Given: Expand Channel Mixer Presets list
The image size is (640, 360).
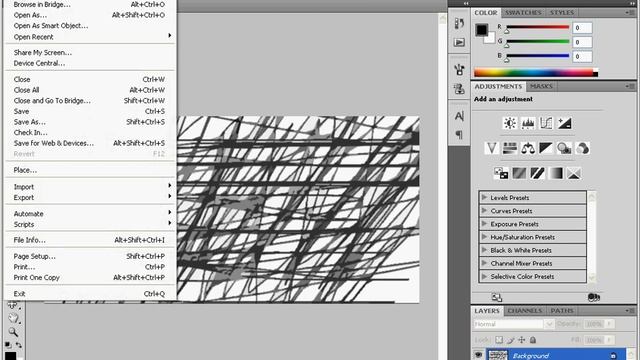Looking at the screenshot, I should pos(484,263).
